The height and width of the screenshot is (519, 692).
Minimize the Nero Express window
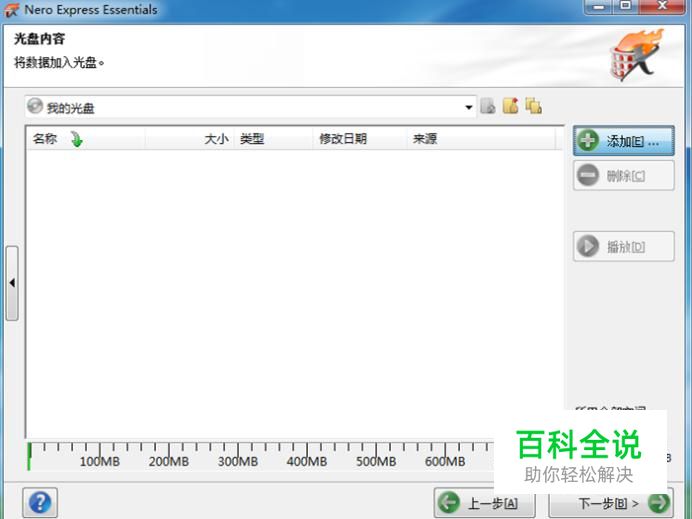[x=599, y=6]
